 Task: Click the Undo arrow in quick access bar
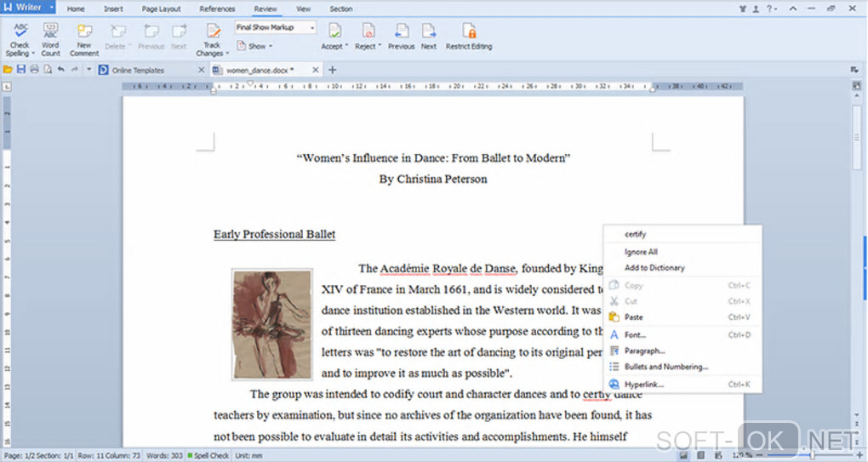click(60, 70)
